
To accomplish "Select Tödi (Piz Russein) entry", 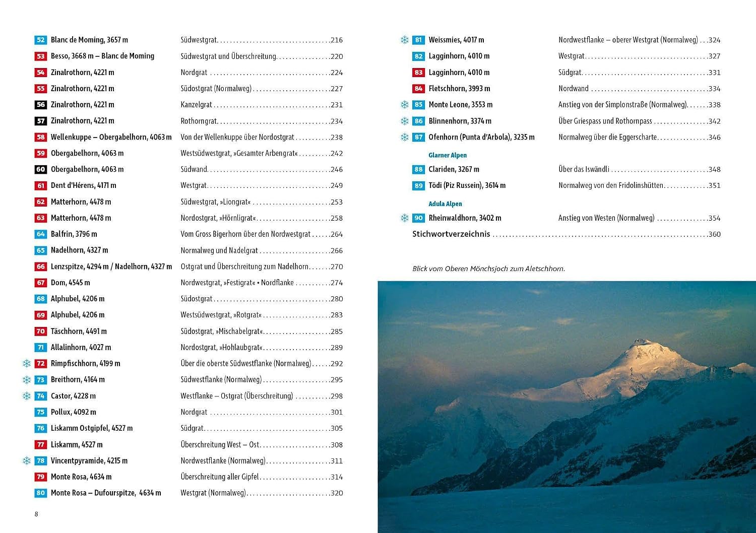I will (467, 185).
